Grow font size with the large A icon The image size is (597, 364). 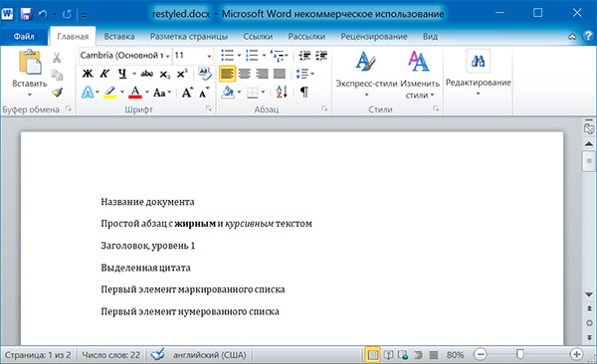(x=187, y=92)
